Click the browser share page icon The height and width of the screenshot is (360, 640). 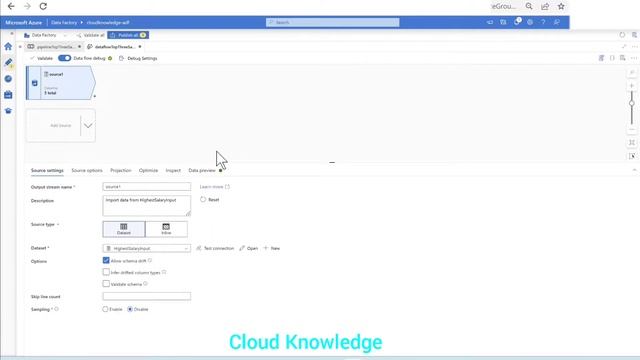pyautogui.click(x=545, y=6)
